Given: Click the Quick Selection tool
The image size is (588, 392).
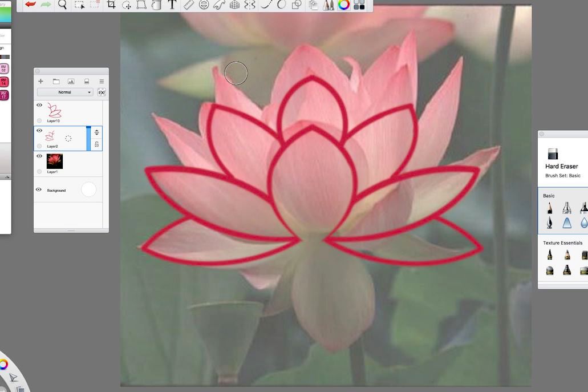Looking at the screenshot, I should 95,5.
